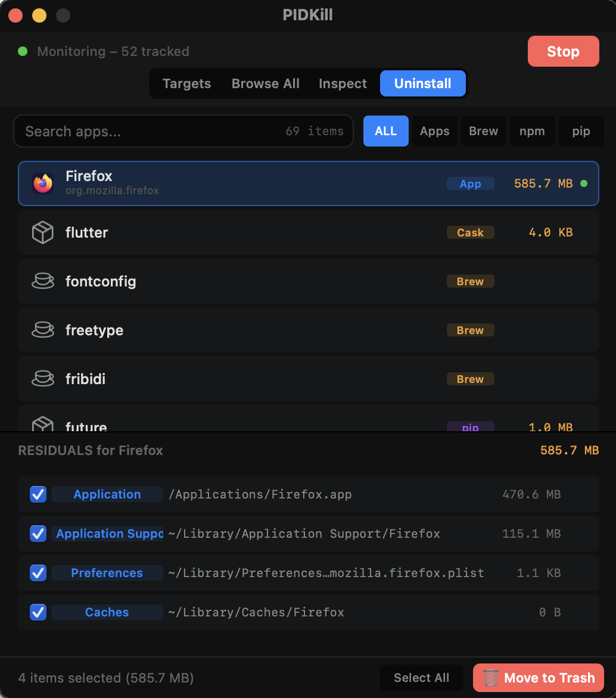Click the freetype brew cup icon
The height and width of the screenshot is (698, 616).
[42, 331]
